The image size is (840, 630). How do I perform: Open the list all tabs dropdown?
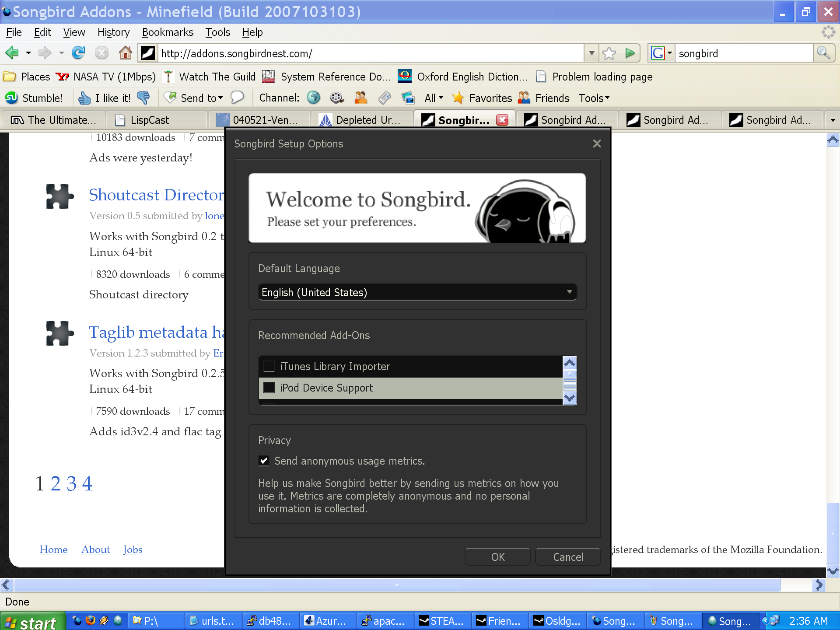[832, 120]
